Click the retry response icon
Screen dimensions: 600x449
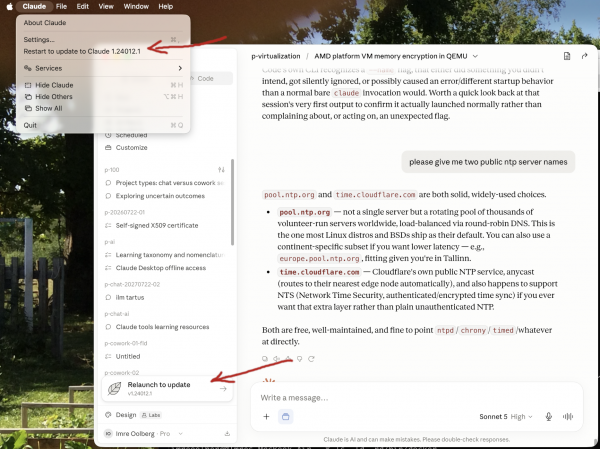point(311,359)
